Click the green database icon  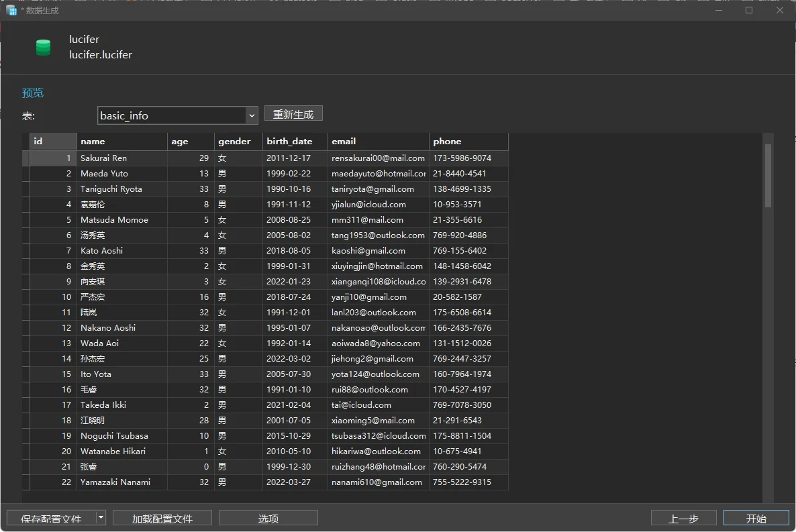tap(43, 47)
